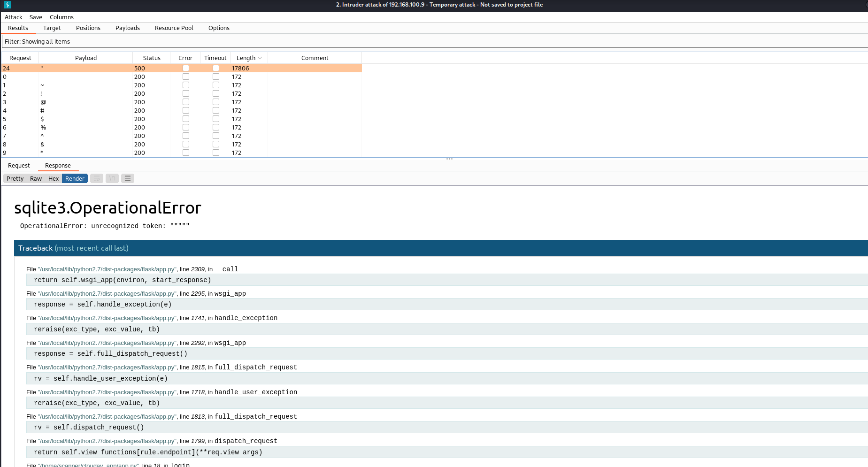Toggle the Timeout checkbox for request 1
868x467 pixels.
tap(216, 85)
